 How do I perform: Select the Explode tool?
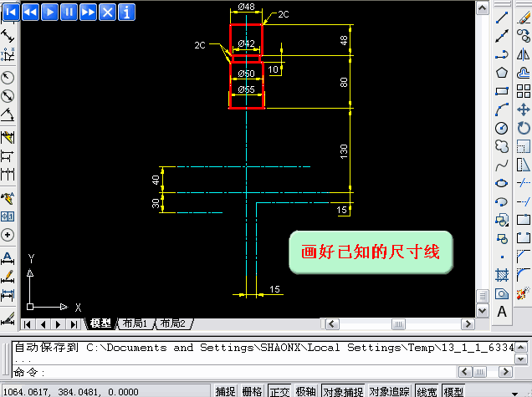tap(524, 293)
